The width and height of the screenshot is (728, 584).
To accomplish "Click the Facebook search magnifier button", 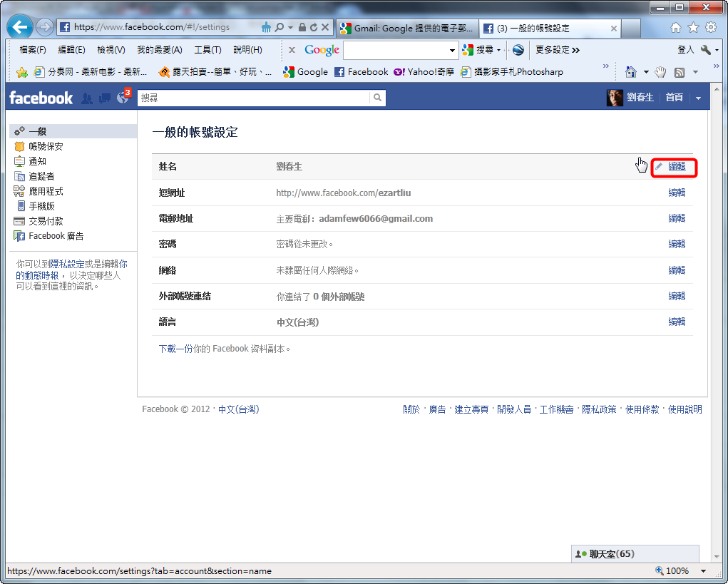I will click(377, 98).
